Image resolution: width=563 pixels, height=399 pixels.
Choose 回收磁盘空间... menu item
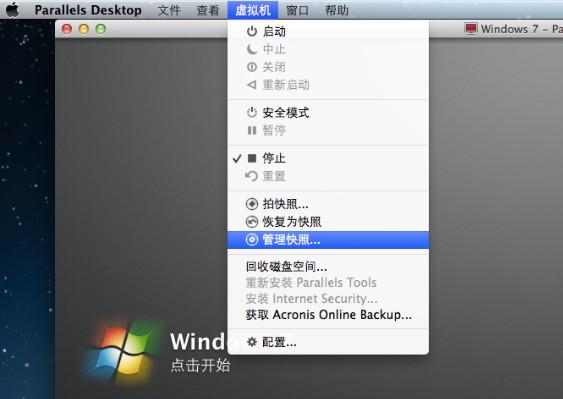click(328, 266)
